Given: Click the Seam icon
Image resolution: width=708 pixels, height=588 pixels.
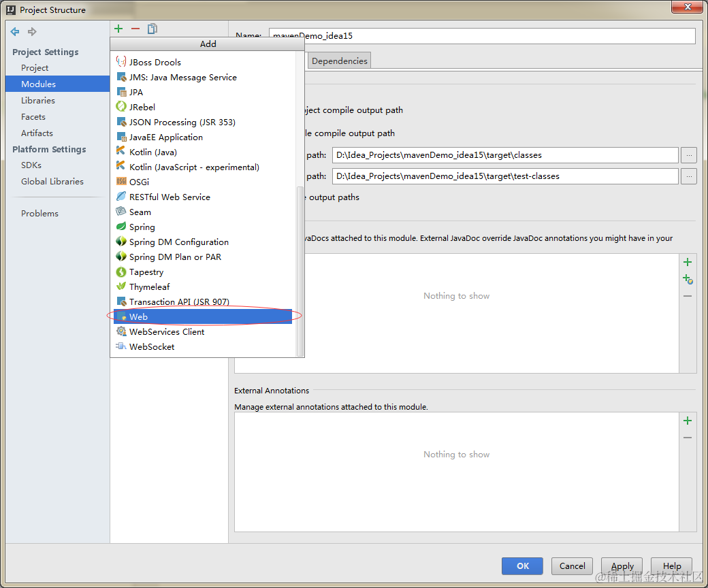Looking at the screenshot, I should pyautogui.click(x=121, y=211).
